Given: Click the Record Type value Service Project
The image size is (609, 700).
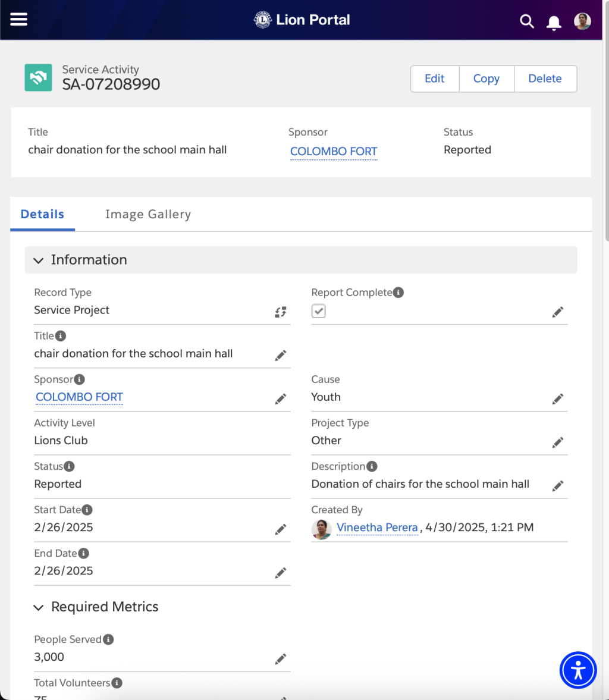Looking at the screenshot, I should point(72,310).
